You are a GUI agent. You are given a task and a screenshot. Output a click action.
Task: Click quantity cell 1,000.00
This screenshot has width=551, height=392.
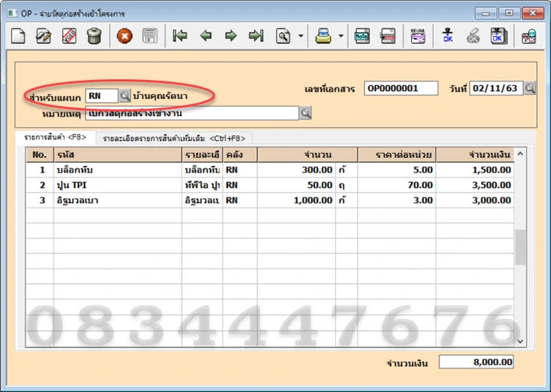point(296,200)
